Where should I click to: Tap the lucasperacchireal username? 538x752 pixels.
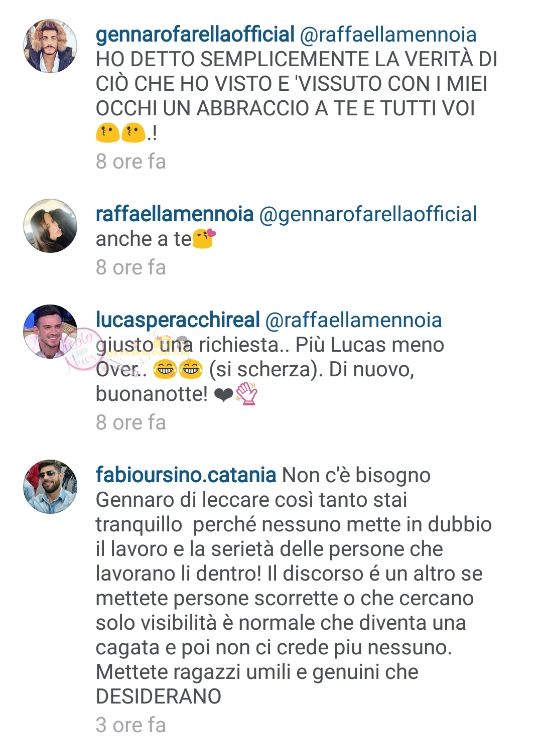(178, 320)
